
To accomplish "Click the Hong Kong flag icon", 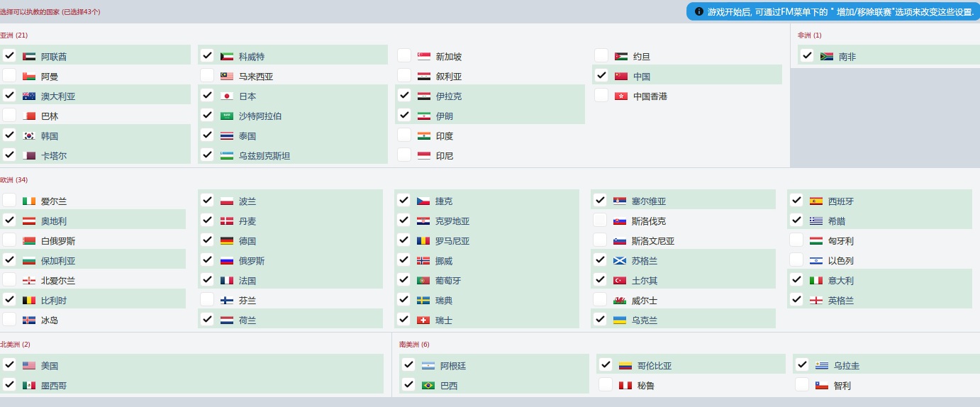I will click(x=621, y=96).
